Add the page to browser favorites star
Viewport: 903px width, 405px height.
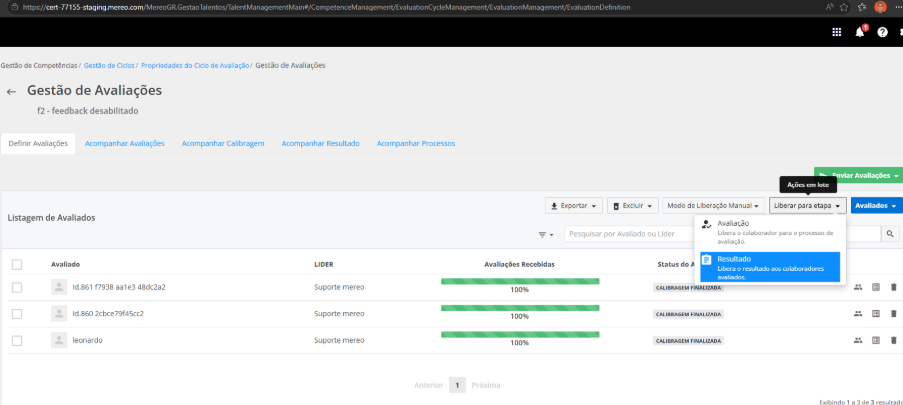click(x=844, y=7)
